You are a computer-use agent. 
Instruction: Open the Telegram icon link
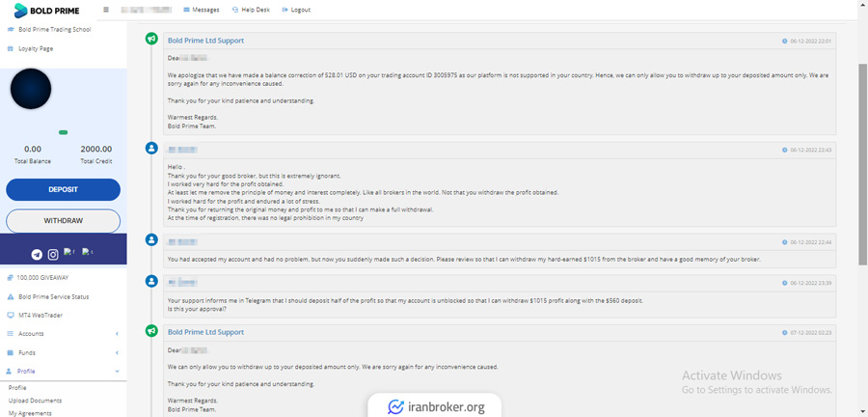[37, 254]
